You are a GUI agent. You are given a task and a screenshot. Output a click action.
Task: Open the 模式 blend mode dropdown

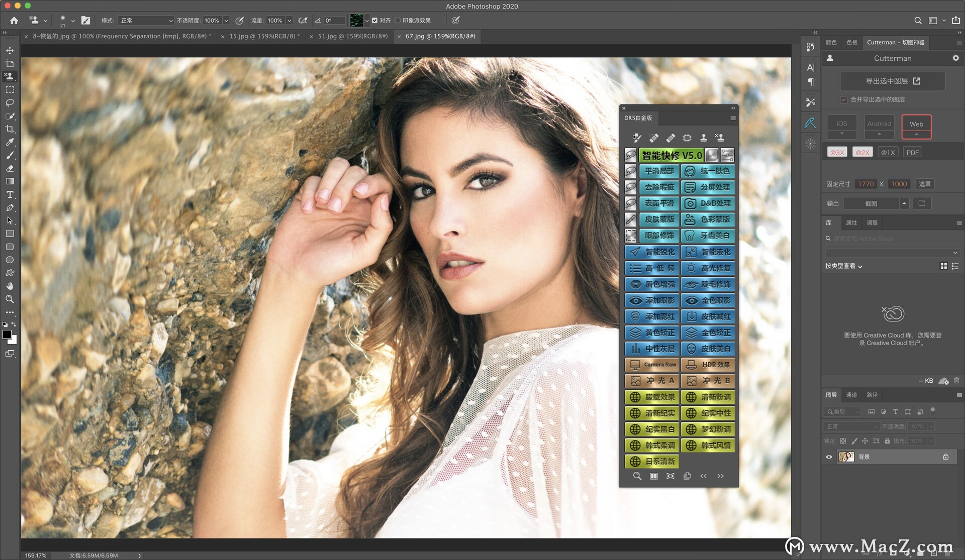tap(146, 21)
